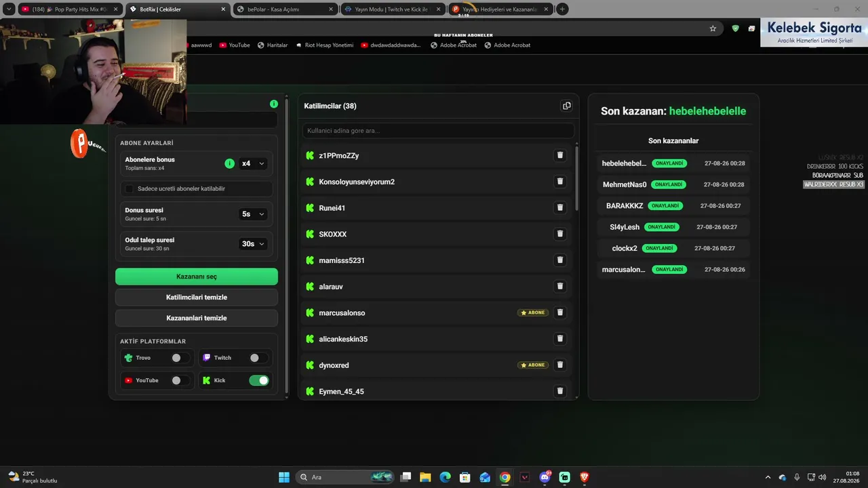Enable Sadece ucretli aboneler katilabilir checkbox
The height and width of the screenshot is (488, 868).
130,188
